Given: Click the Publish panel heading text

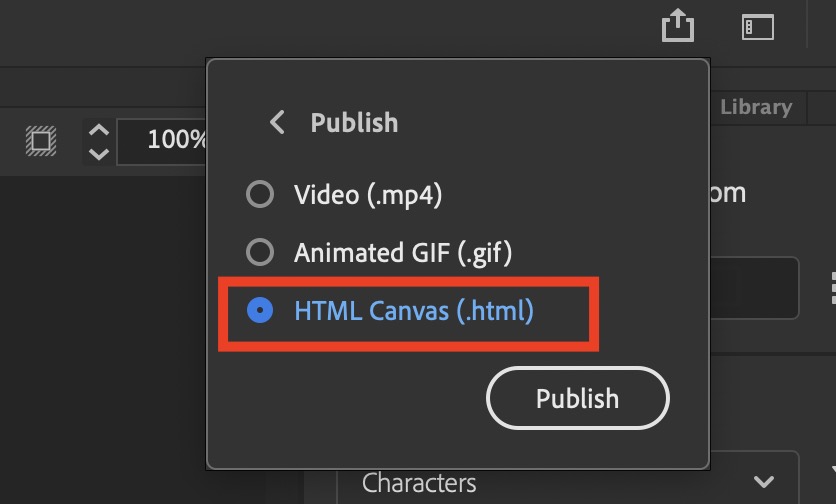Looking at the screenshot, I should (355, 123).
